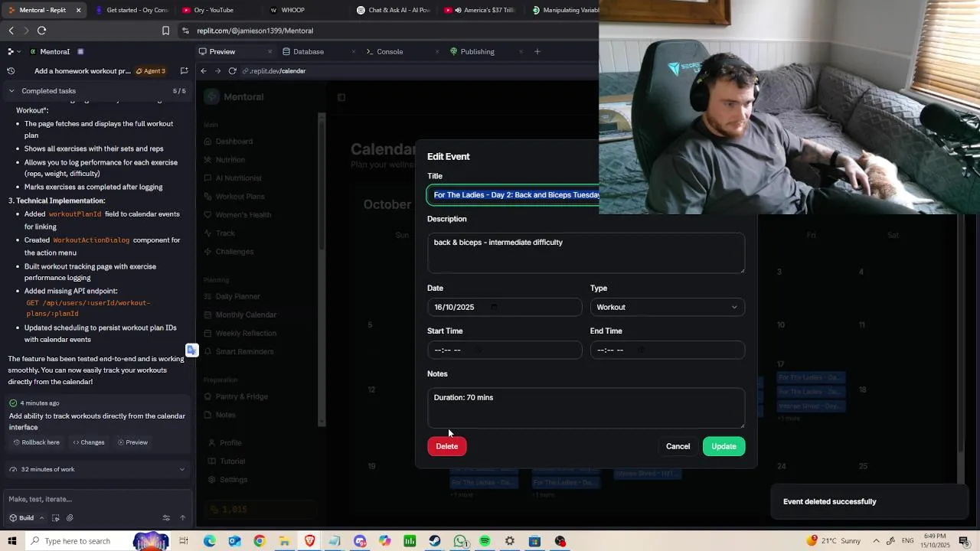Open the Type dropdown showing Workout
Viewport: 980px width, 551px height.
(667, 307)
